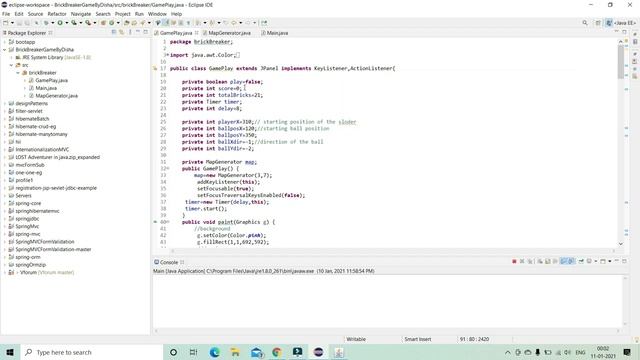The width and height of the screenshot is (640, 360).
Task: Open the Refactor menu
Action: point(57,14)
